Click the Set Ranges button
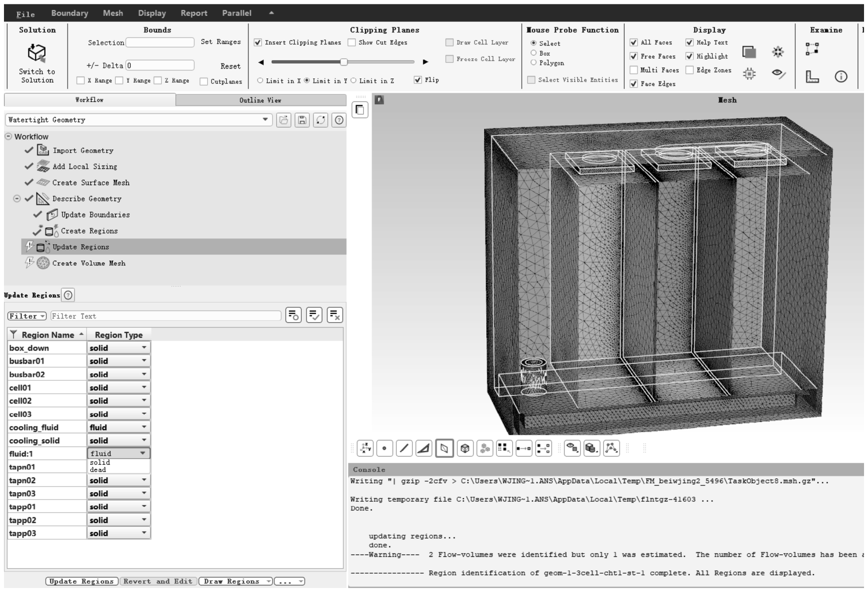The height and width of the screenshot is (592, 868). (x=221, y=42)
